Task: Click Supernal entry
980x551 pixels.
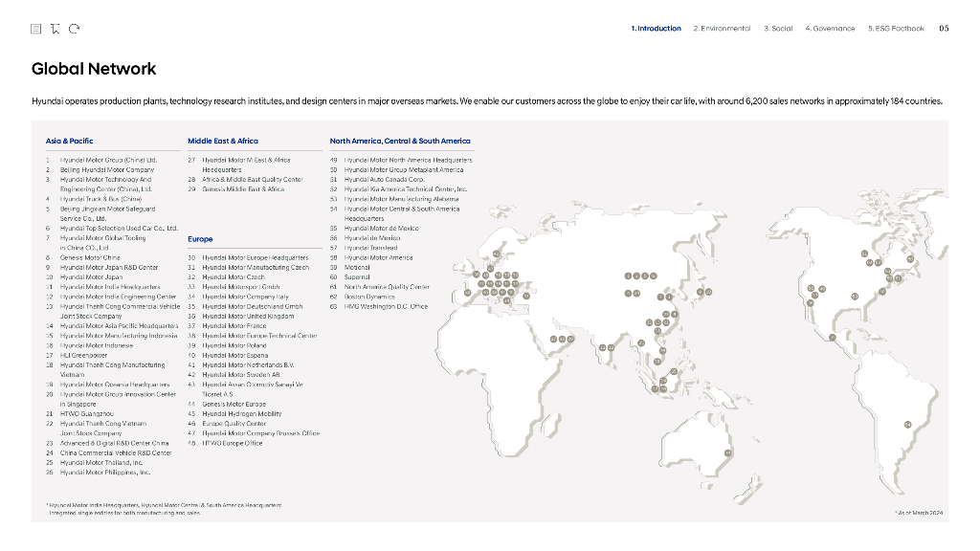Action: (357, 277)
